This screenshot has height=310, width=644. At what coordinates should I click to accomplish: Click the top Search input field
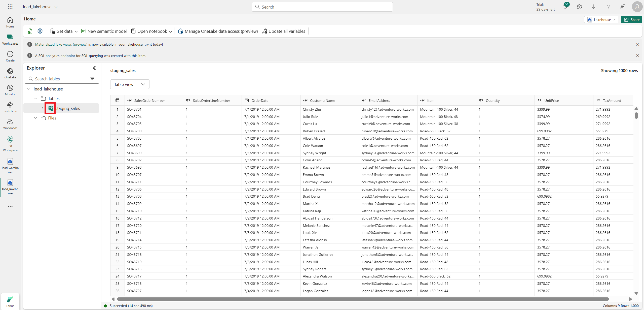coord(322,7)
